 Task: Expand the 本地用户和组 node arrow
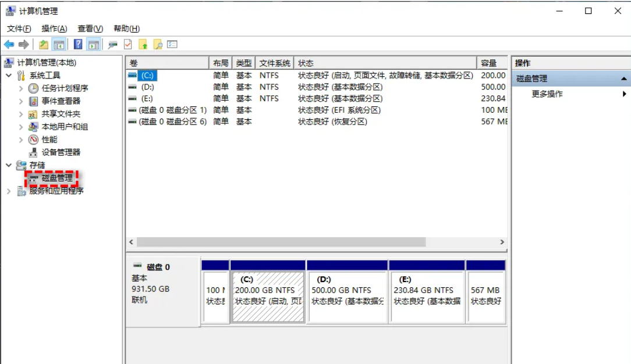(x=21, y=127)
